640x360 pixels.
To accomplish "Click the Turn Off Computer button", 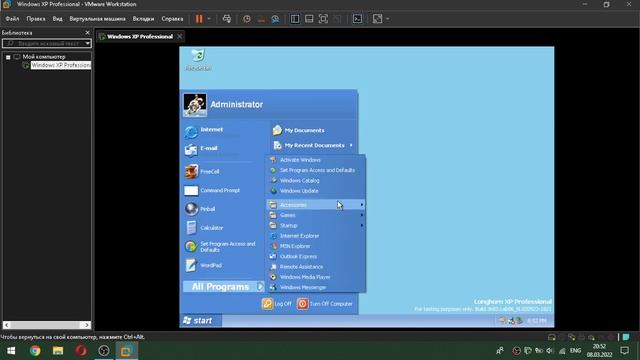I will click(x=325, y=304).
